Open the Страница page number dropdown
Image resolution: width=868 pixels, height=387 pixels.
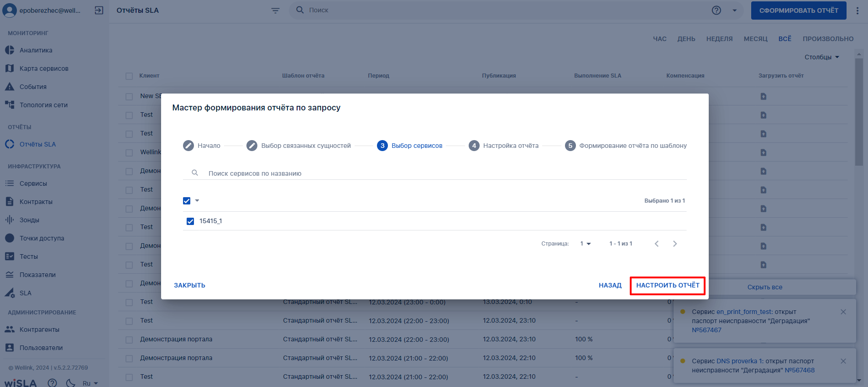pyautogui.click(x=586, y=244)
